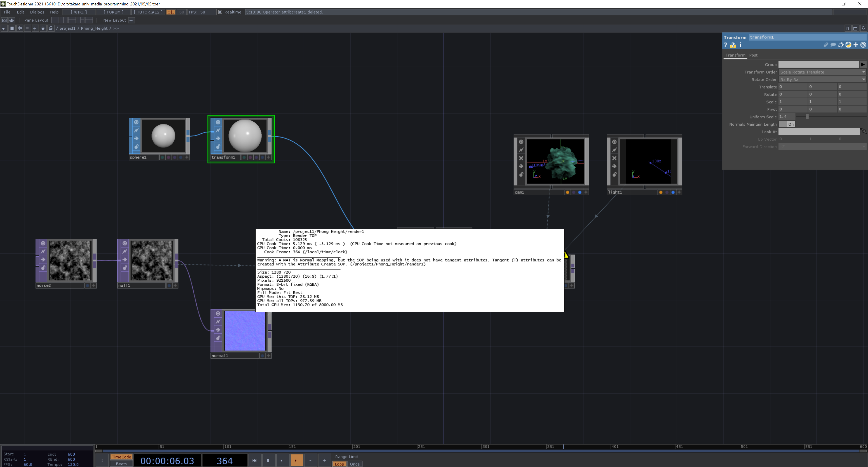The image size is (868, 467).
Task: Pause timeline playback
Action: coord(268,461)
